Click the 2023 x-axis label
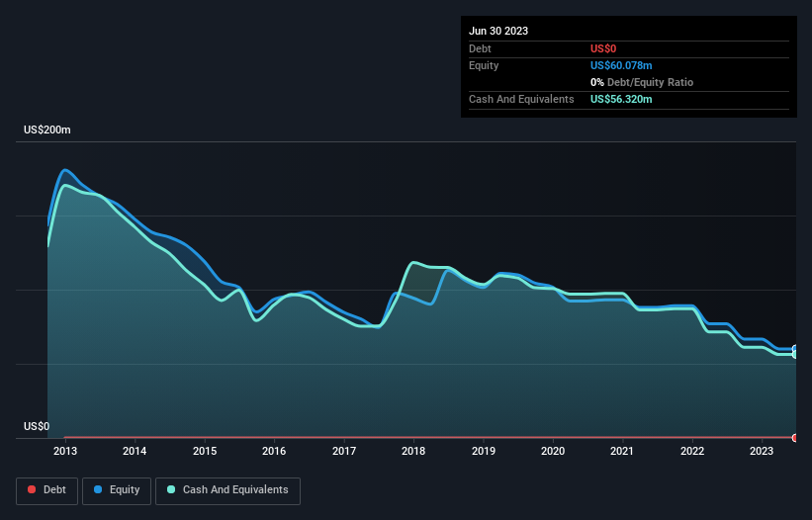Viewport: 812px width, 520px height. 762,451
